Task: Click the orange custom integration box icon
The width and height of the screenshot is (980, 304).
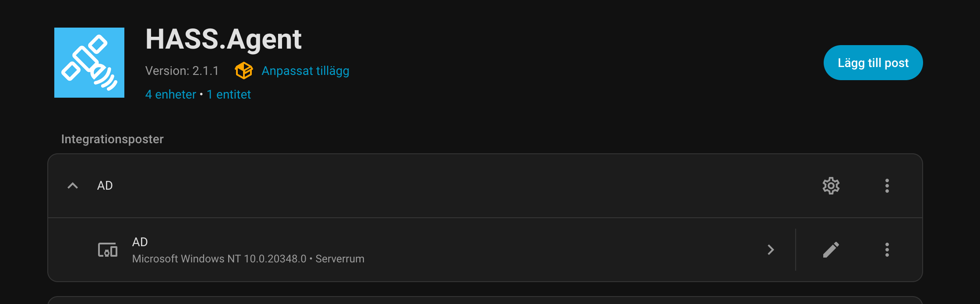Action: click(244, 71)
